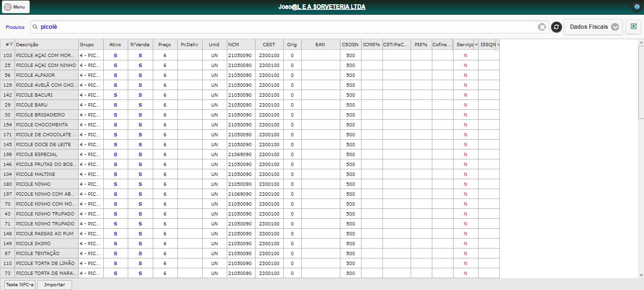Image resolution: width=644 pixels, height=290 pixels.
Task: Click the help question mark icon
Action: (636, 7)
